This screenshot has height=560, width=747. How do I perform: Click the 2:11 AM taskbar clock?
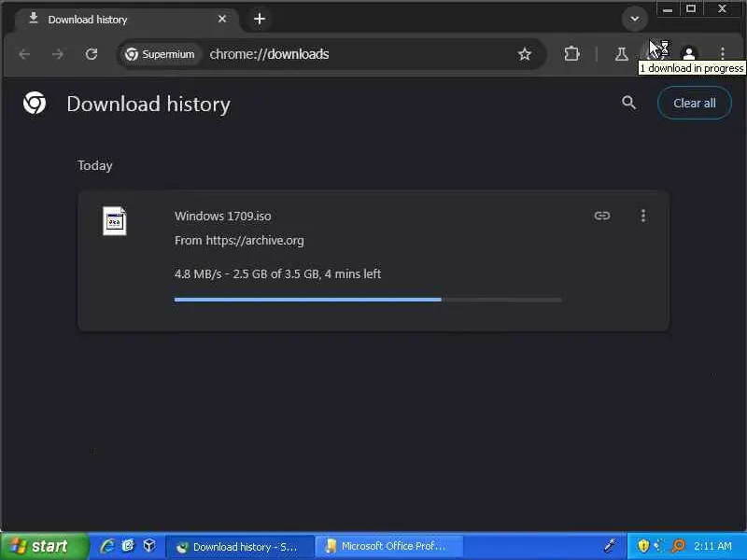pos(712,546)
